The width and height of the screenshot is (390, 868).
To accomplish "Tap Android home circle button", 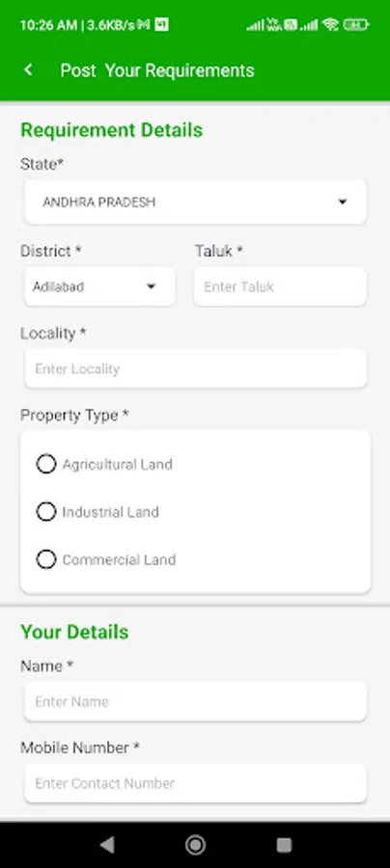I will tap(195, 844).
